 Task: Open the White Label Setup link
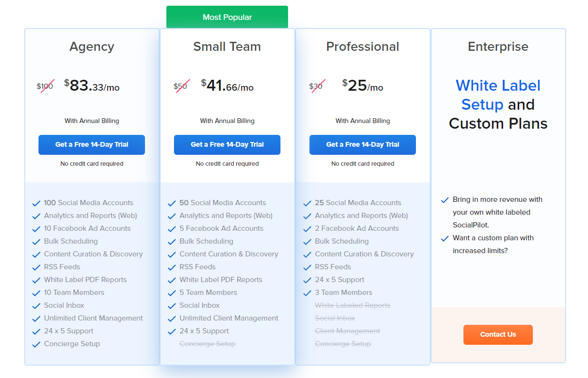[x=498, y=95]
